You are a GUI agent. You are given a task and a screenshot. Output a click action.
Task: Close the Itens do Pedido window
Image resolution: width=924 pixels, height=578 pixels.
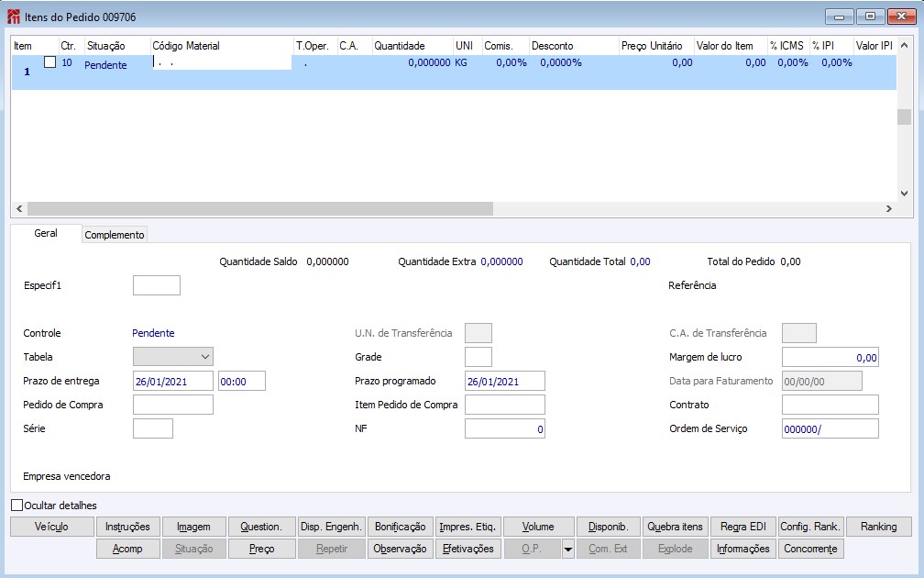click(x=901, y=17)
